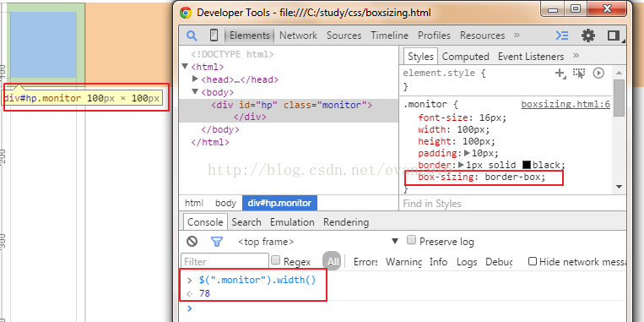Filter console by Warnings

(403, 261)
